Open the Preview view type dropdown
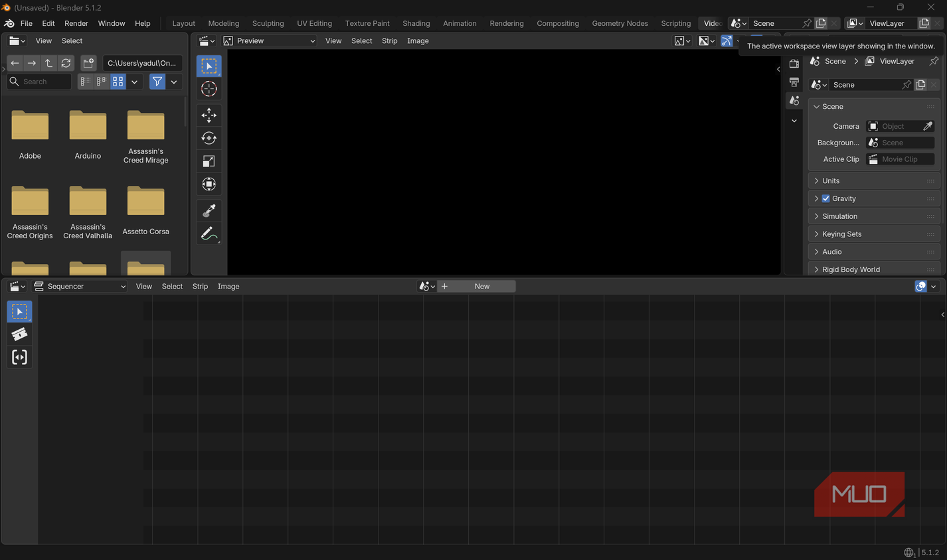 [x=269, y=41]
